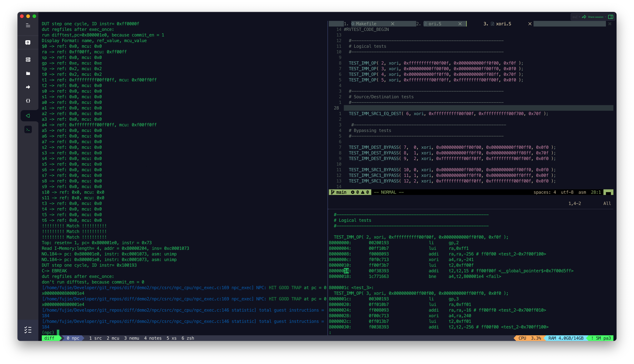Open the SFTP folder icon
Viewport: 634px width, 364px height.
coord(28,73)
